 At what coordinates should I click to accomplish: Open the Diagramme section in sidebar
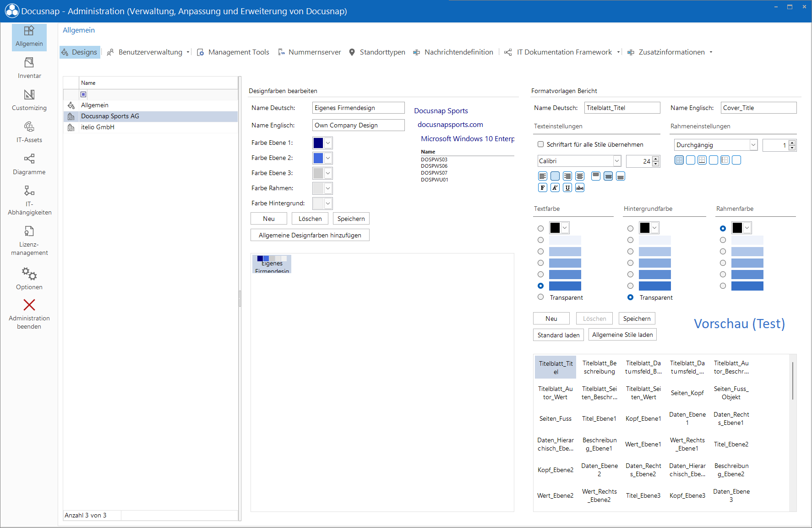click(x=29, y=164)
